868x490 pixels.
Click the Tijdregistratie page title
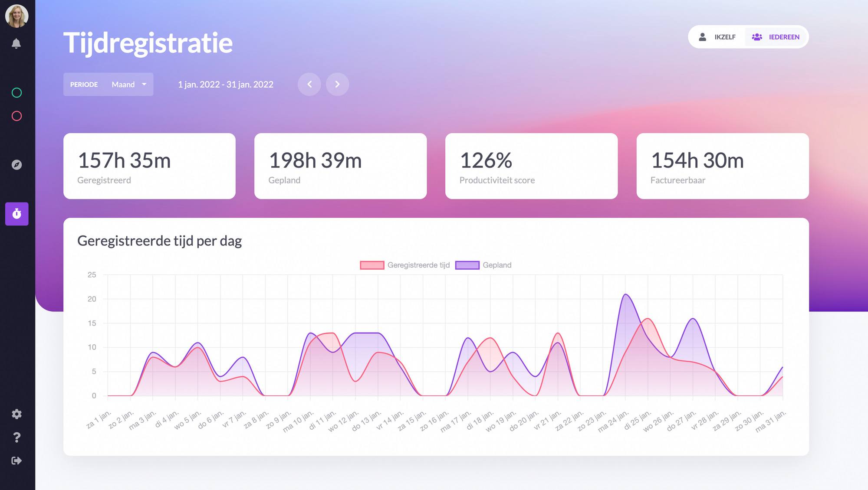coord(148,43)
